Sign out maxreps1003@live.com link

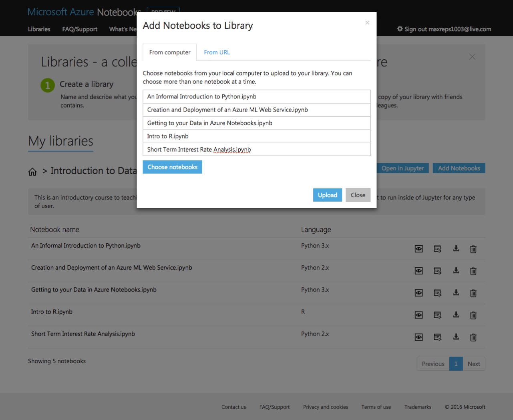444,29
